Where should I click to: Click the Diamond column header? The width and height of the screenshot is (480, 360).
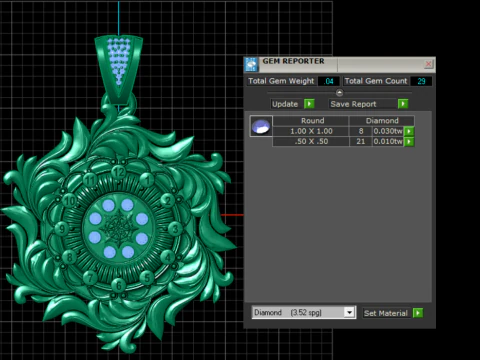[382, 121]
